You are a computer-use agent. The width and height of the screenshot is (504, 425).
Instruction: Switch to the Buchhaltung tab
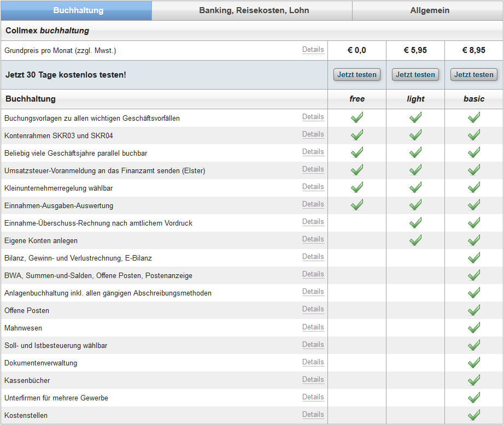(77, 10)
